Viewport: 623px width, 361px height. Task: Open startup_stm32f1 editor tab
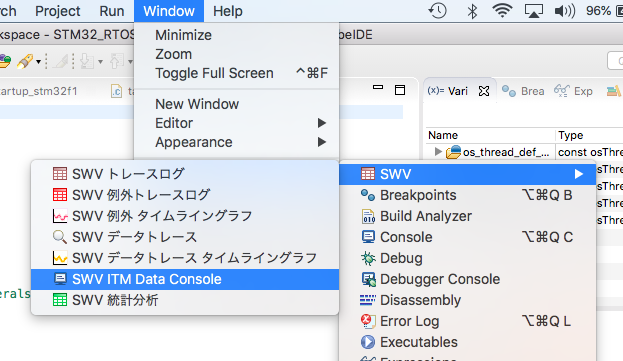point(39,91)
